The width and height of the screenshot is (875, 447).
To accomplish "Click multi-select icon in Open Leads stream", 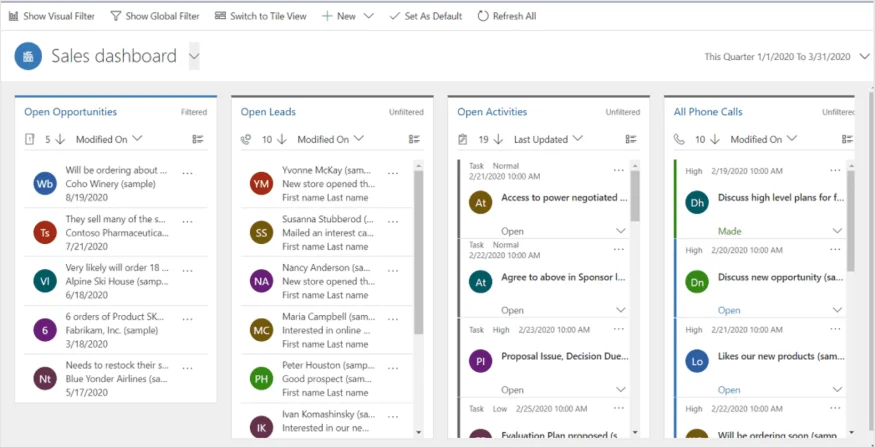I will [x=414, y=140].
